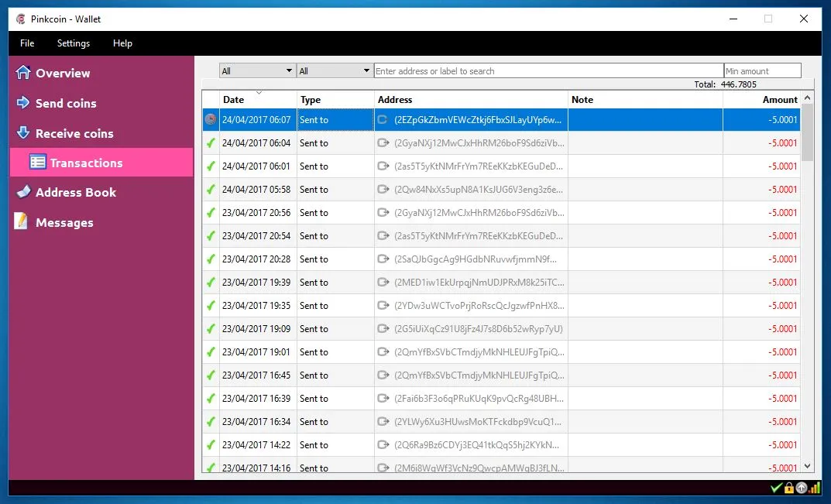Click the confirmed checkmark on the 24/04/2017 06:01 row
This screenshot has width=831, height=504.
pyautogui.click(x=211, y=166)
